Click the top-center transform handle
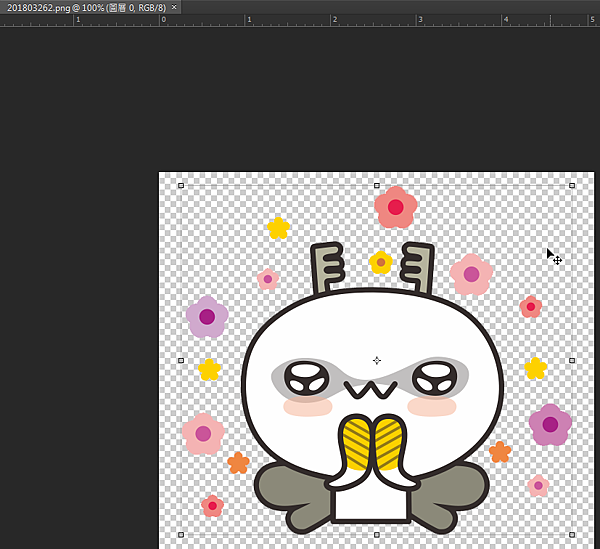 point(376,185)
